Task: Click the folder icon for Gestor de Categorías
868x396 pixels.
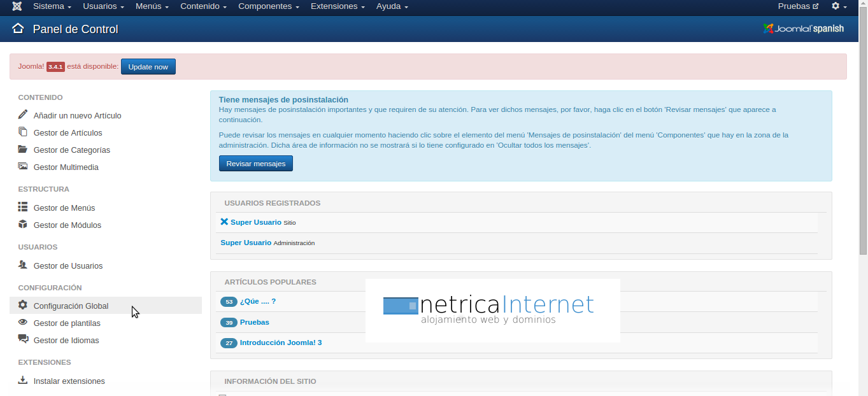Action: [x=23, y=150]
